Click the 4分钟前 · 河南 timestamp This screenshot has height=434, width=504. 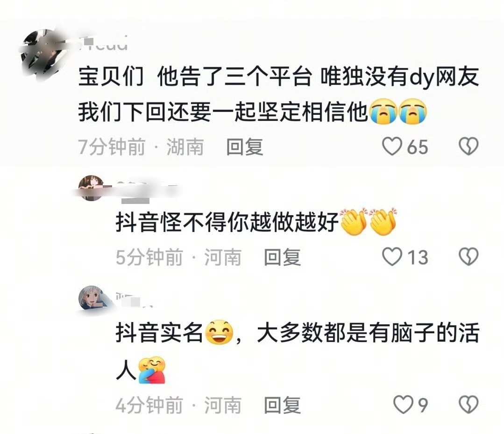click(178, 405)
